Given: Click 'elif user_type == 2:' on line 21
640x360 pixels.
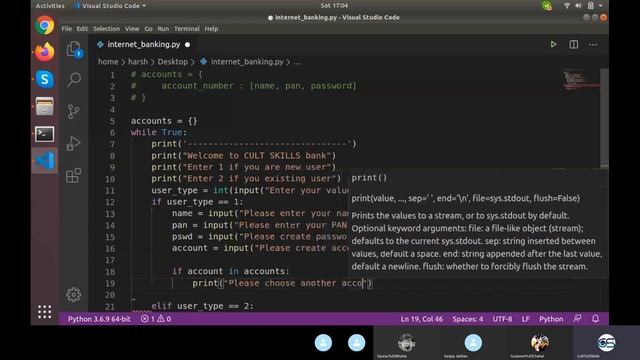Looking at the screenshot, I should 202,306.
